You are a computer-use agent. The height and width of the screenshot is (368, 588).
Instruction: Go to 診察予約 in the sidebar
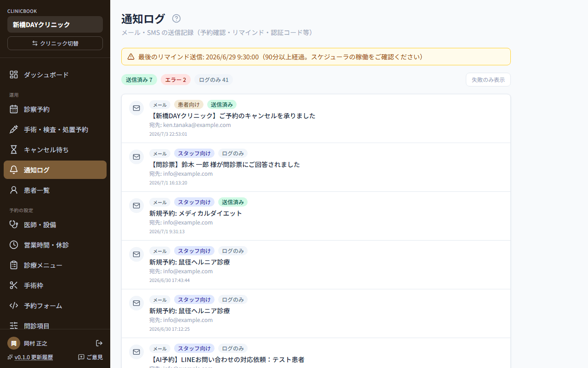point(55,109)
